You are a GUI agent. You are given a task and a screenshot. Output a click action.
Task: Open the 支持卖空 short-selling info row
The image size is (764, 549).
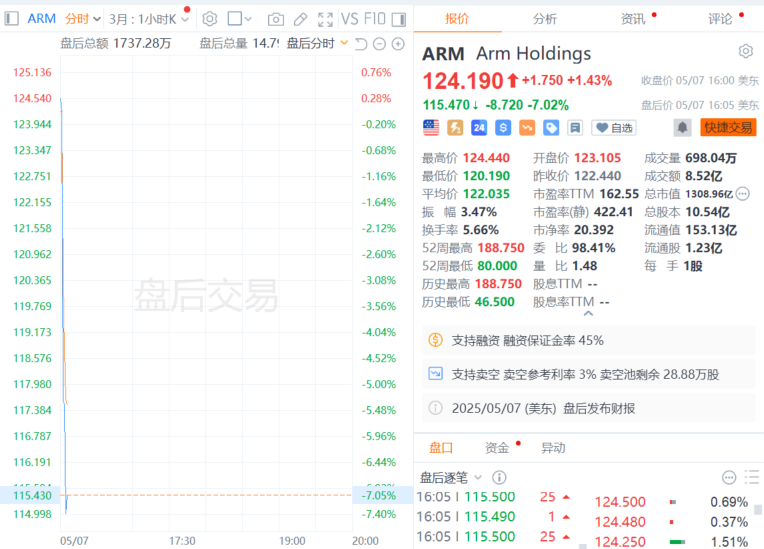pos(589,374)
